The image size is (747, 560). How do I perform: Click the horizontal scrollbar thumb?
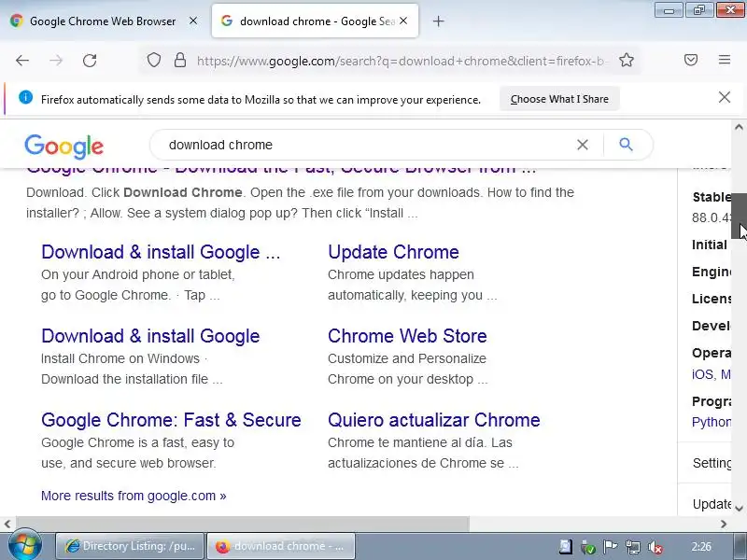click(243, 524)
